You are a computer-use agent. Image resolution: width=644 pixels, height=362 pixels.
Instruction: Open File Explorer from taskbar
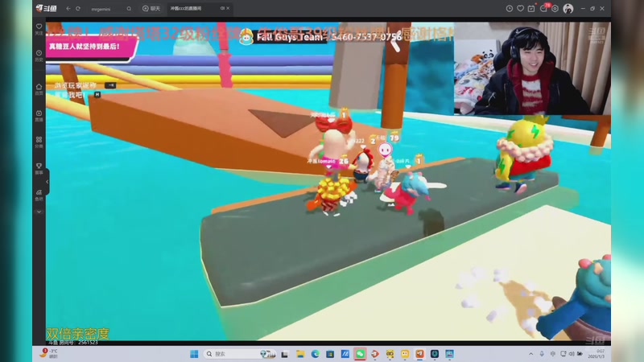tap(300, 354)
